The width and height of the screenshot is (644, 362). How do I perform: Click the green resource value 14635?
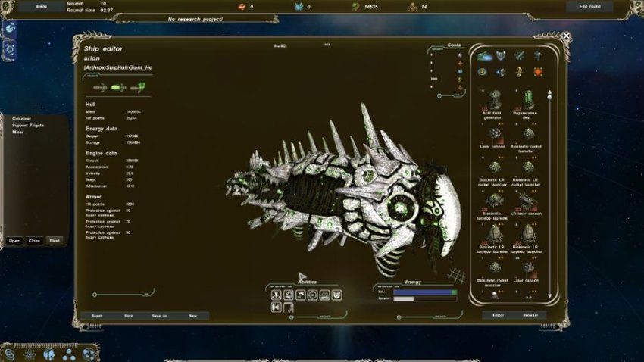[x=371, y=7]
